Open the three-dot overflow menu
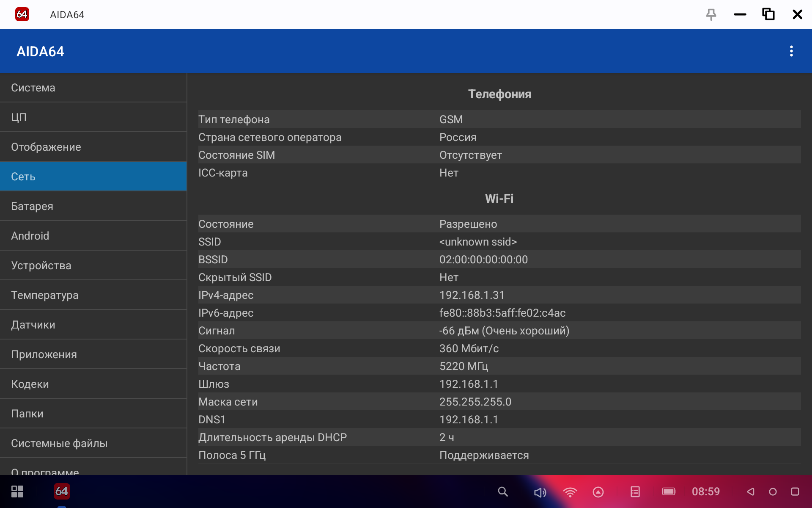The image size is (812, 508). tap(791, 51)
